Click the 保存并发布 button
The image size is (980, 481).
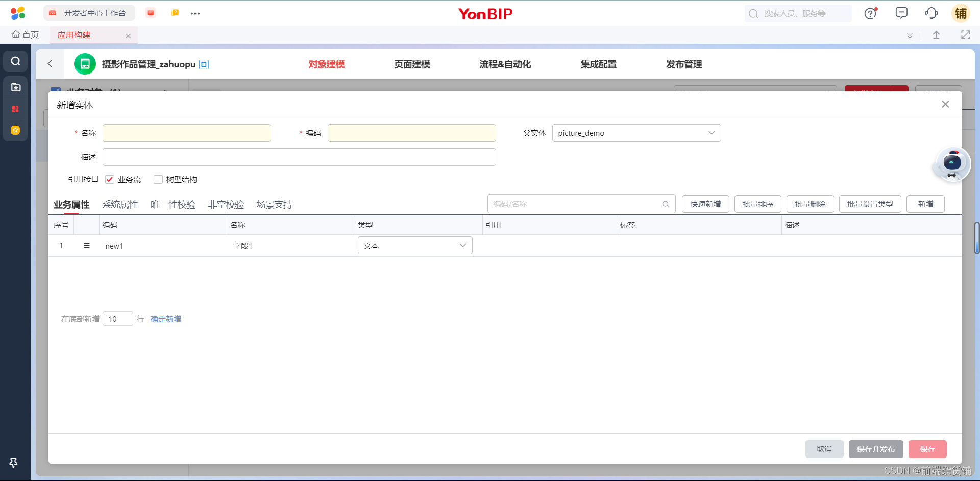pos(876,449)
